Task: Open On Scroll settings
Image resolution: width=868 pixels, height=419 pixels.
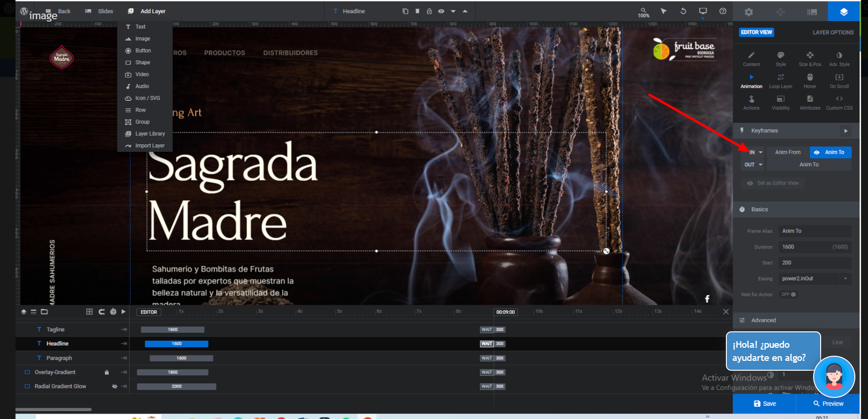Action: 839,81
